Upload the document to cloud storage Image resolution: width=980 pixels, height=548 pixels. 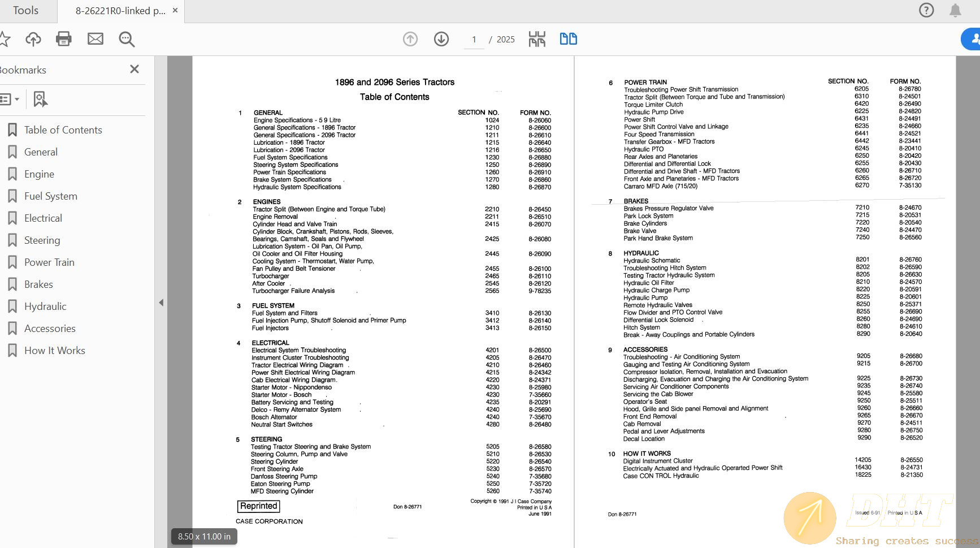33,38
